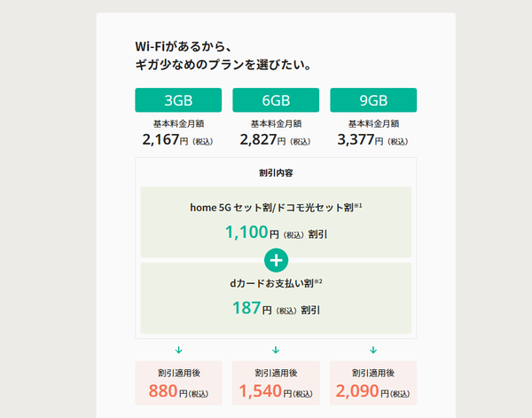Choose the 1,540円 discounted price box
Viewport: 532px width, 418px height.
point(276,383)
